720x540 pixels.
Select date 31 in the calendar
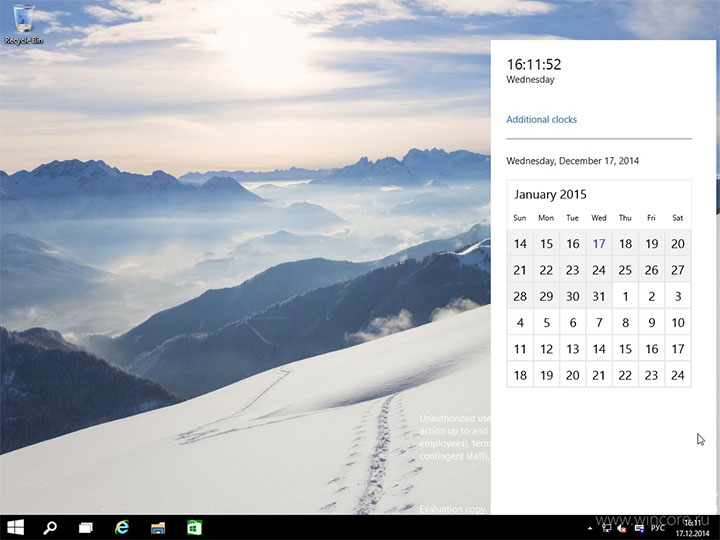(599, 296)
